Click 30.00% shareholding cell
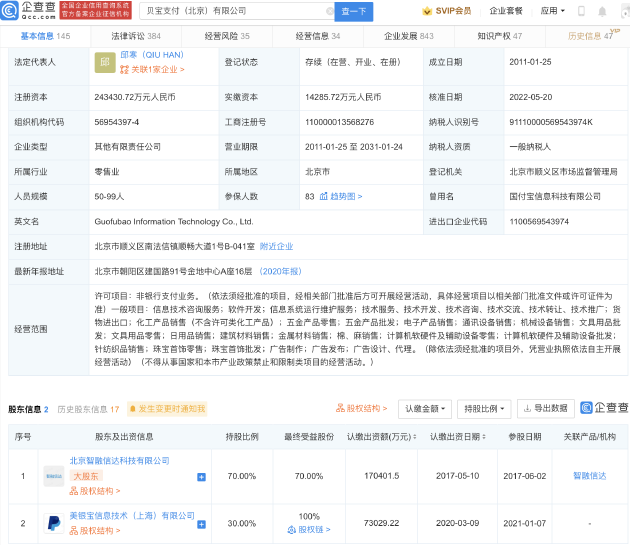 click(241, 523)
